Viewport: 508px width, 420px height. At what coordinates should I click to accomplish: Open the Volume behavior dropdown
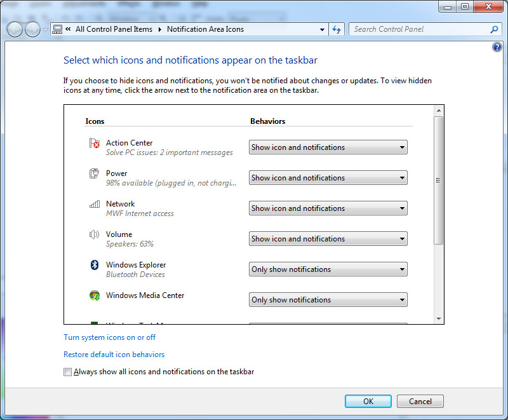[328, 238]
